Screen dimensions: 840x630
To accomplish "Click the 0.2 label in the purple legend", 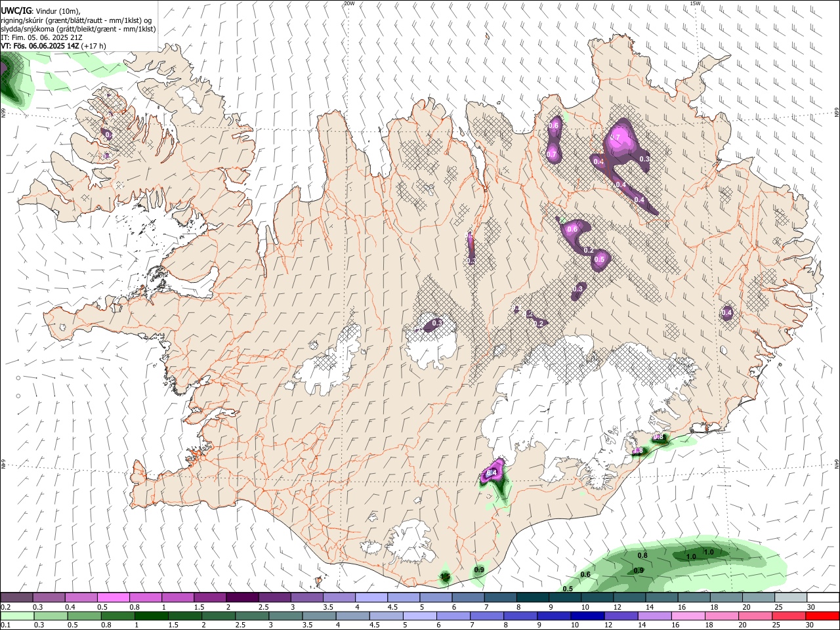I will [x=5, y=607].
